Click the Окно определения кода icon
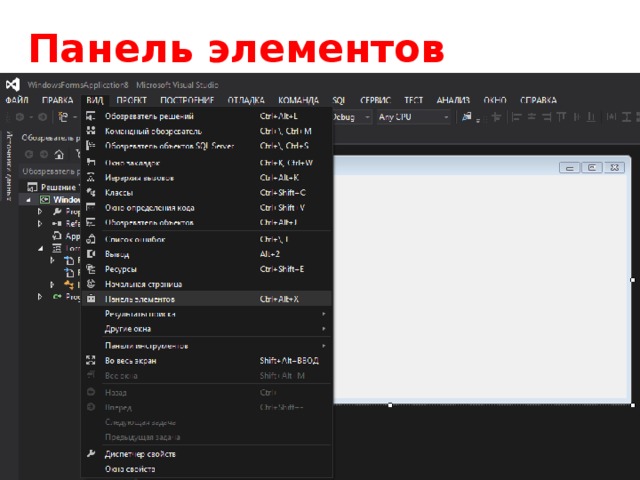 coord(91,207)
